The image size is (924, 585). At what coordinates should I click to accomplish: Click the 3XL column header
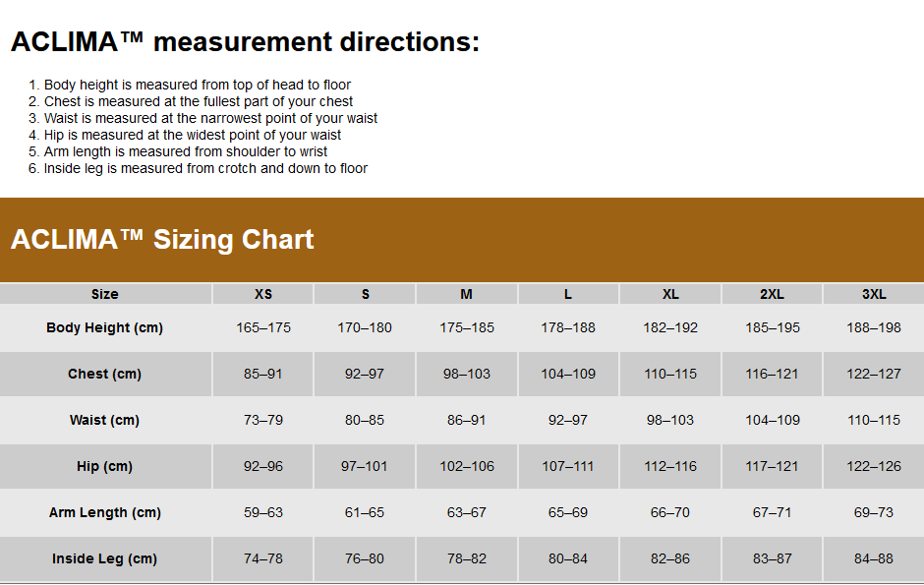coord(874,294)
